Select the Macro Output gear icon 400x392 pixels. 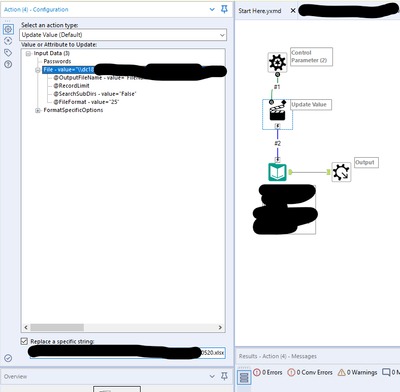tap(341, 172)
